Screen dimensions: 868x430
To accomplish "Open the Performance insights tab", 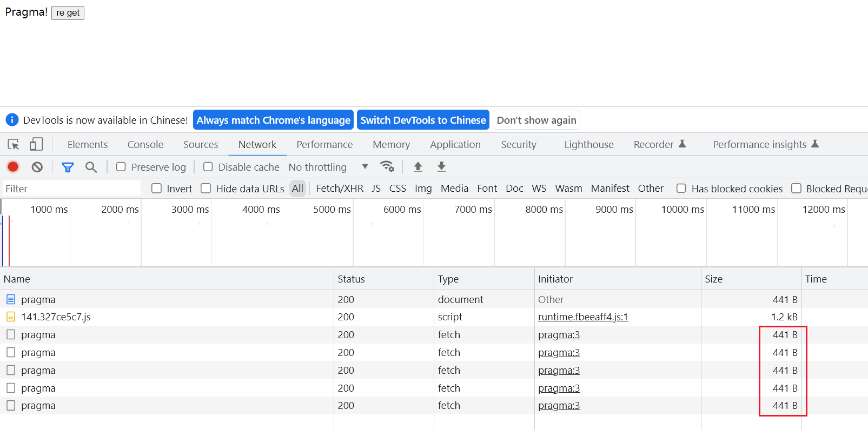I will tap(760, 144).
